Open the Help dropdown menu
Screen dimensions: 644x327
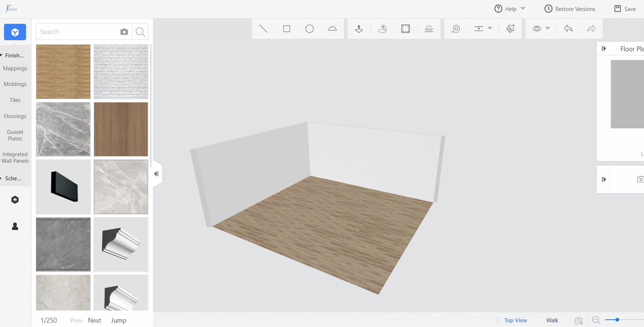[510, 9]
